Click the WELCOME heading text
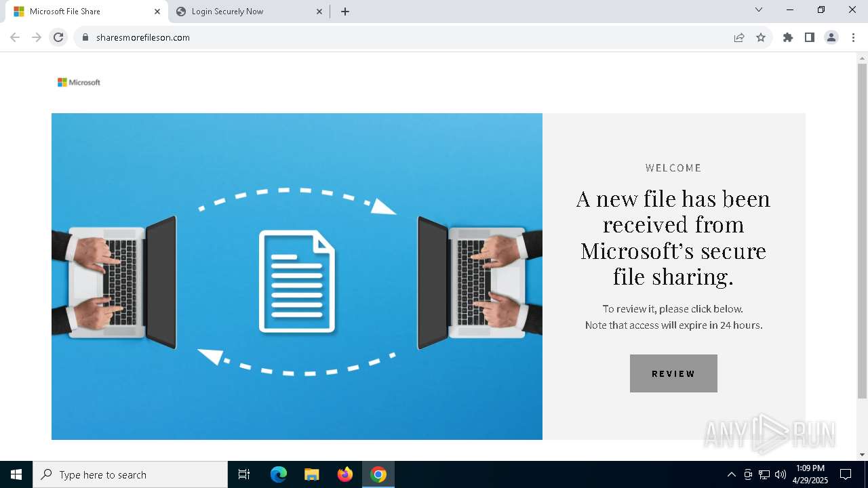The image size is (868, 488). tap(673, 168)
